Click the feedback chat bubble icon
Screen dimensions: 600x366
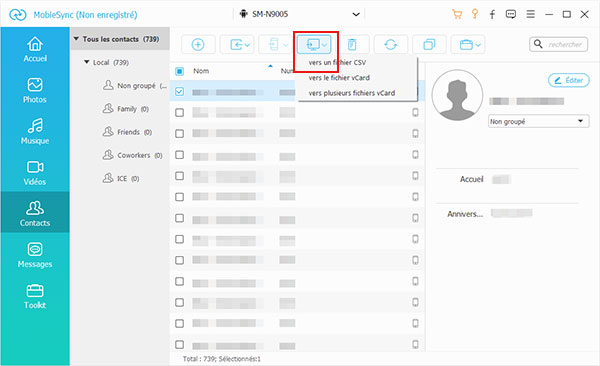[511, 15]
